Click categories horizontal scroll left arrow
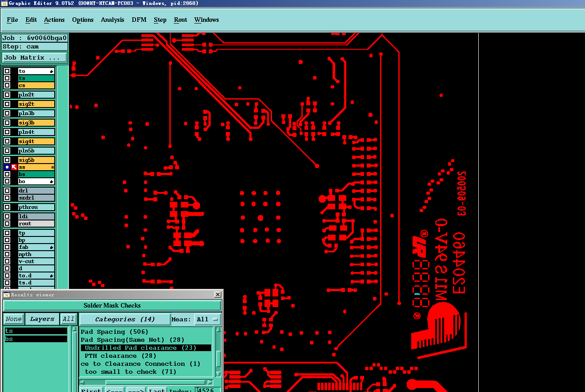 pyautogui.click(x=82, y=382)
